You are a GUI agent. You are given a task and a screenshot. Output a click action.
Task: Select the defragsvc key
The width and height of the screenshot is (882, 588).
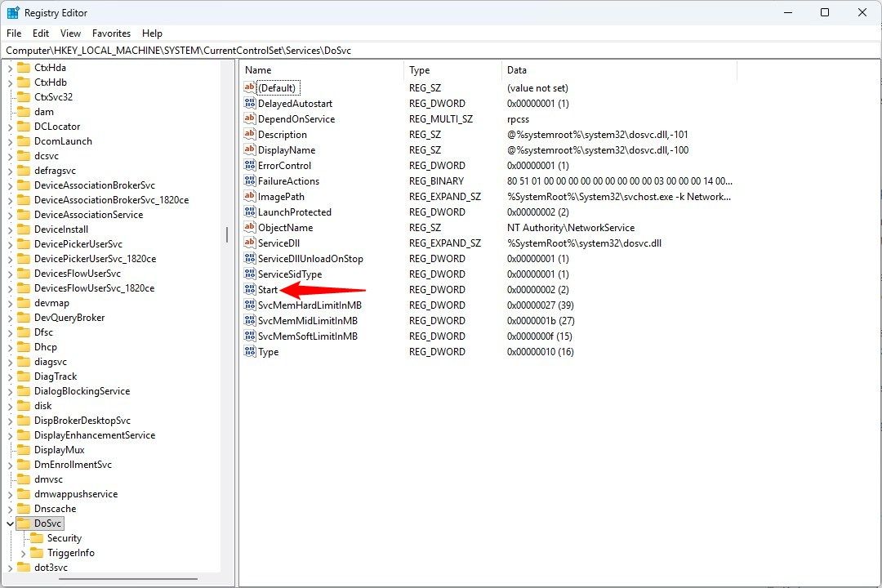(55, 171)
